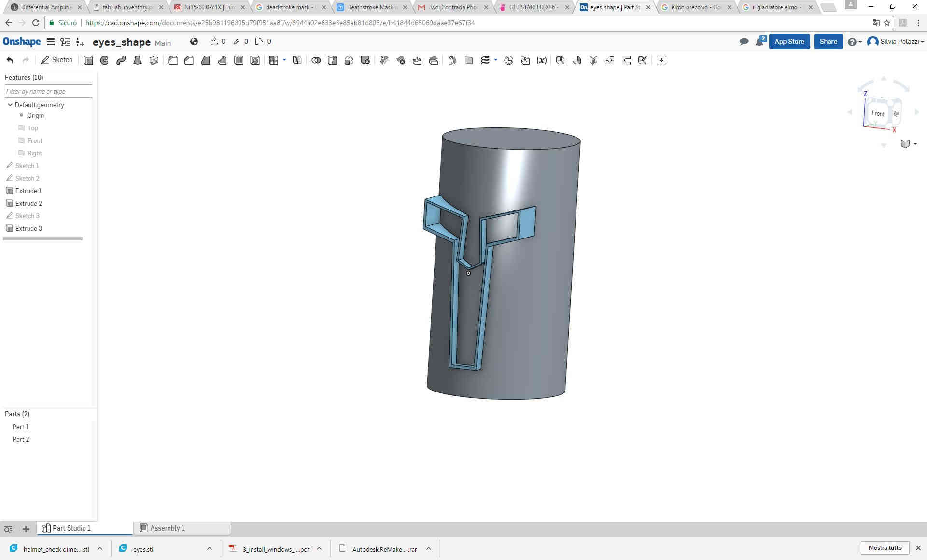Select Sketch 1 in feature list
This screenshot has width=927, height=560.
[27, 166]
